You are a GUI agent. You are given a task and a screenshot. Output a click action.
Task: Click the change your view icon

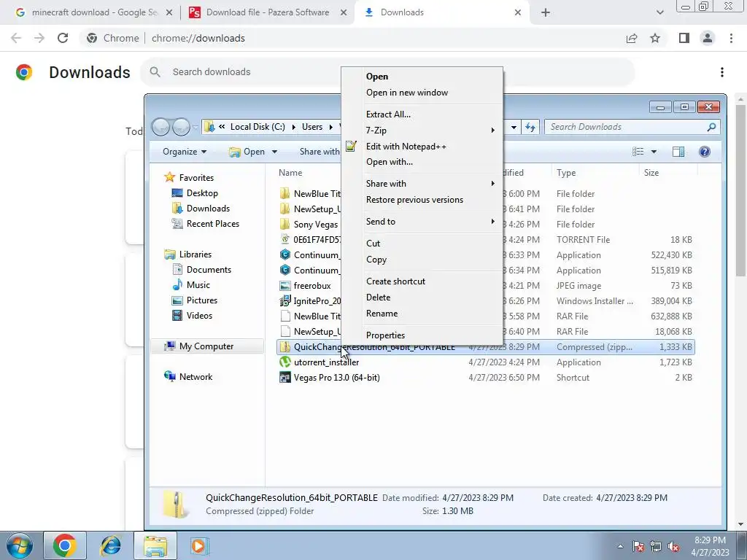(638, 152)
